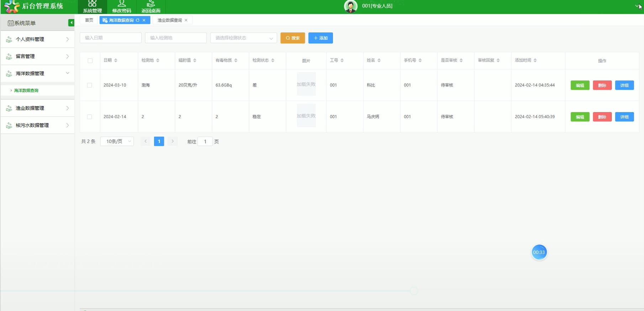Click the 渔业数据管理 sidebar icon

click(x=9, y=108)
